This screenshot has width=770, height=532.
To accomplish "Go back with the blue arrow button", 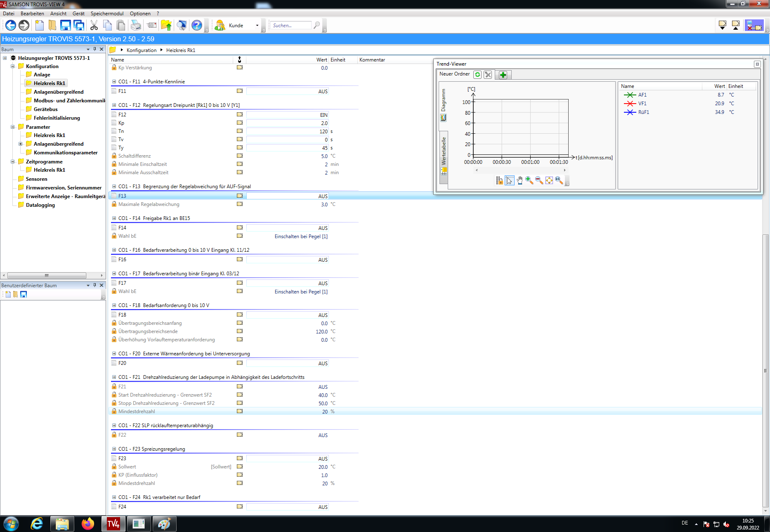I will click(11, 26).
